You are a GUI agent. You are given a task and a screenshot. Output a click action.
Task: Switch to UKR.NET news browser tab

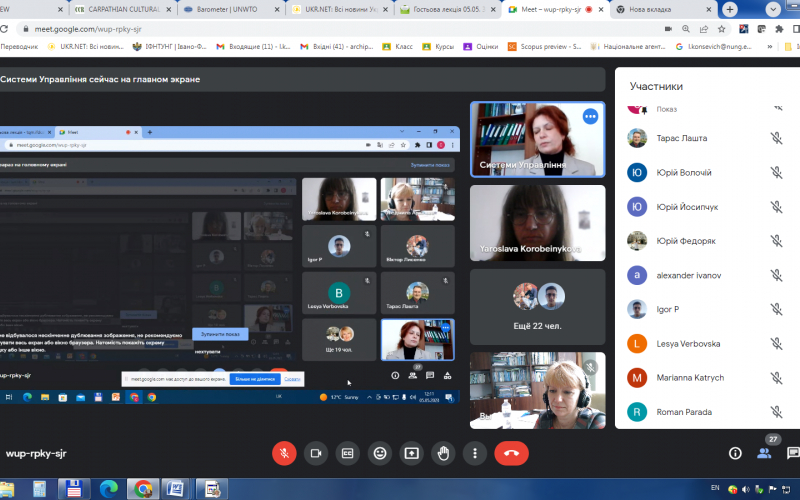pos(339,9)
